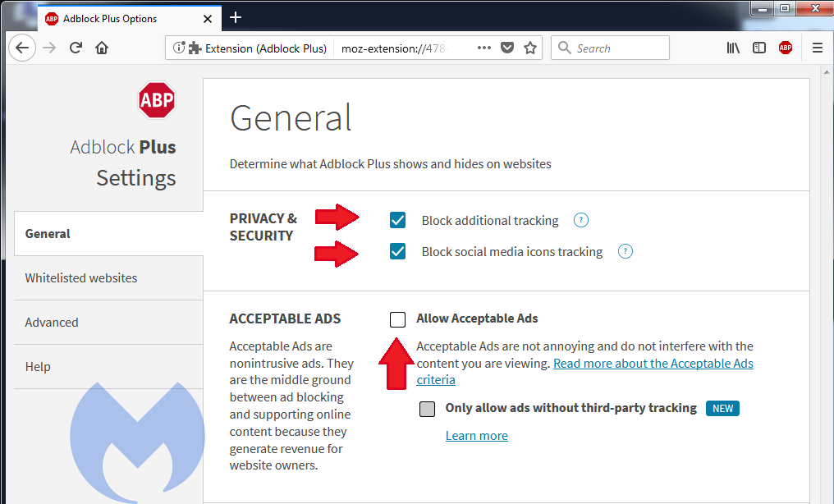The image size is (834, 504).
Task: Minimize the Firefox window
Action: coord(763,8)
